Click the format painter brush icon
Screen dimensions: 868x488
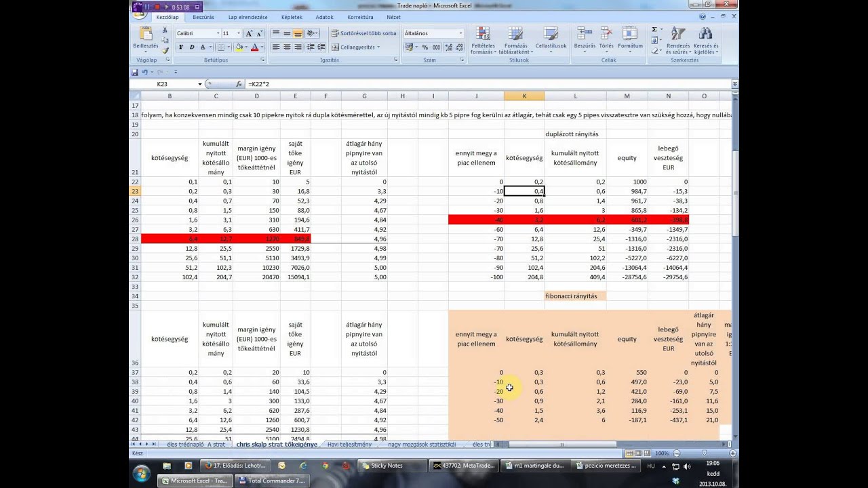165,51
